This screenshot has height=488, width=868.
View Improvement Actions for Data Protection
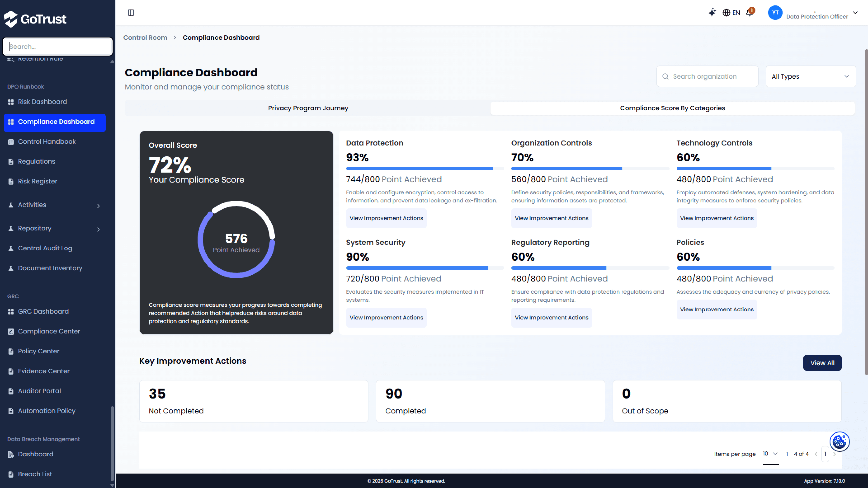(x=386, y=218)
